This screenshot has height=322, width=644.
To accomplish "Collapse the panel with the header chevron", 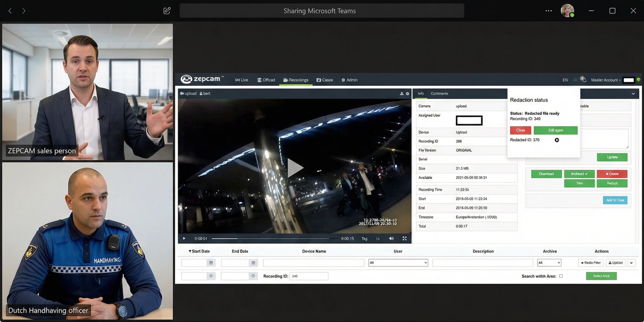I will 633,94.
